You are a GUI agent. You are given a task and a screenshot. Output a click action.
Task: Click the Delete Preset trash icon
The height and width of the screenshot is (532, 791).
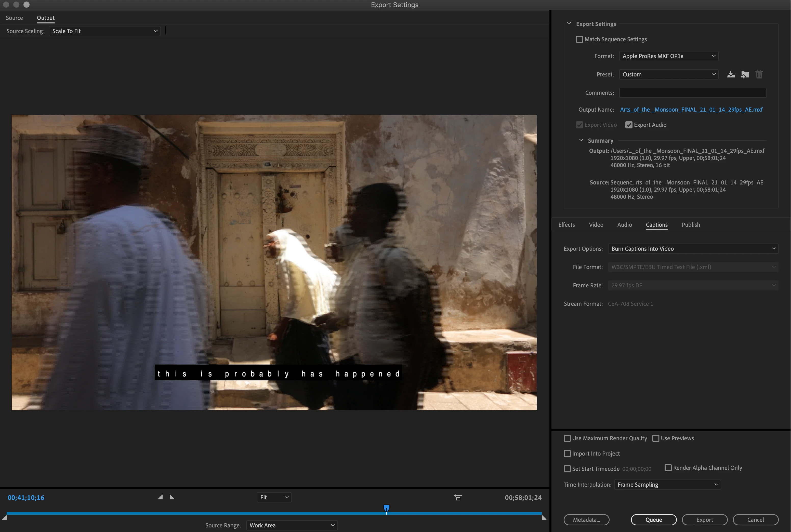coord(759,74)
